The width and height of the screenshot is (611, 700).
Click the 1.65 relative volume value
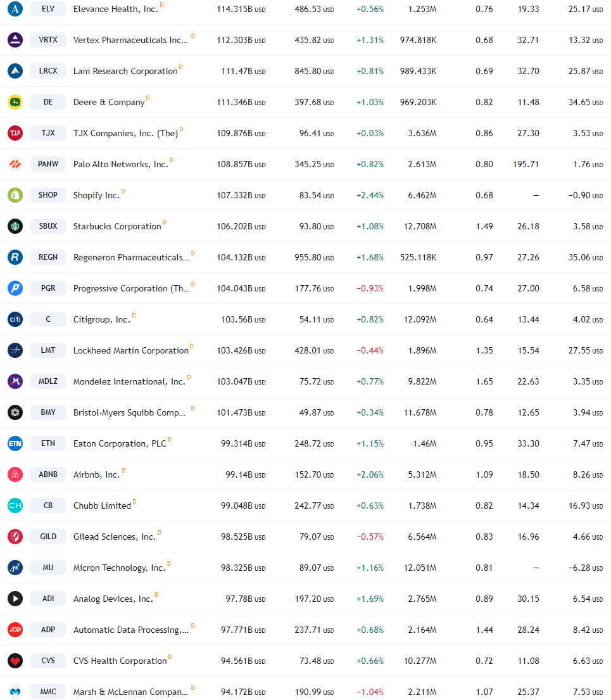tap(484, 382)
